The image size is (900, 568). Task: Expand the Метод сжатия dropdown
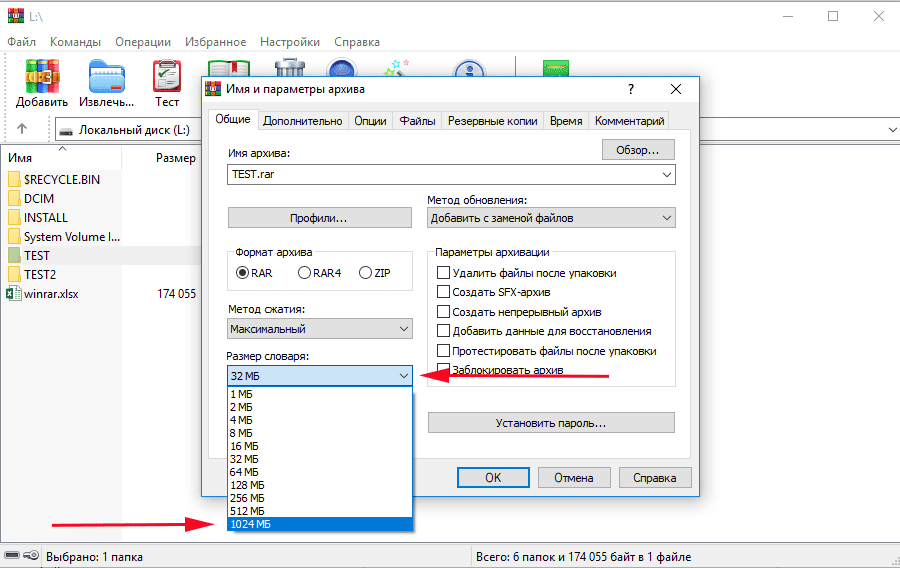click(320, 329)
